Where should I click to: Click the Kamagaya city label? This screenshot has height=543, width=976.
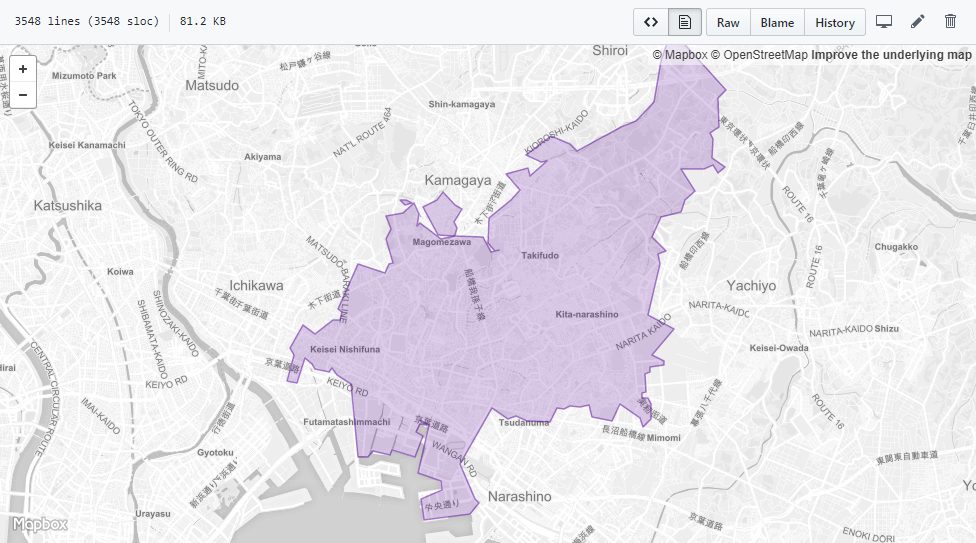(458, 181)
